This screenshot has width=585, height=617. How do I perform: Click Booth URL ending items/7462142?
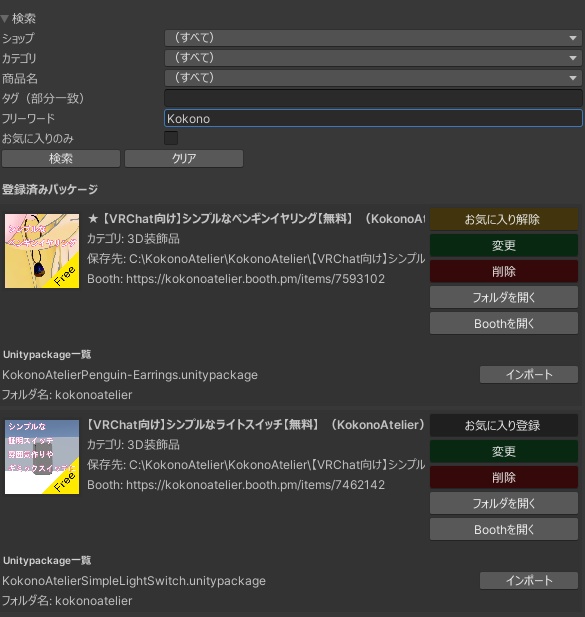(255, 485)
